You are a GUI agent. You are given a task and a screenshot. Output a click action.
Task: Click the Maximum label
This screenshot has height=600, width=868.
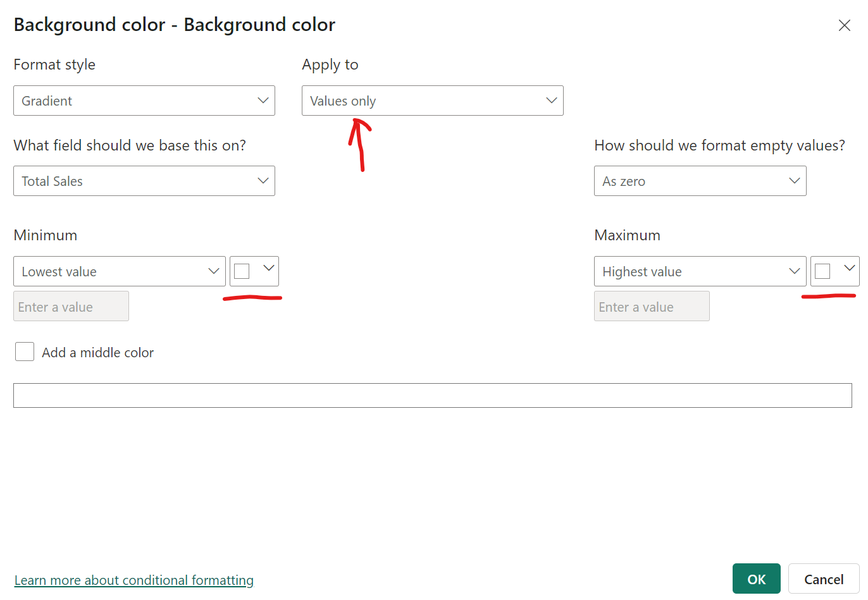tap(628, 235)
